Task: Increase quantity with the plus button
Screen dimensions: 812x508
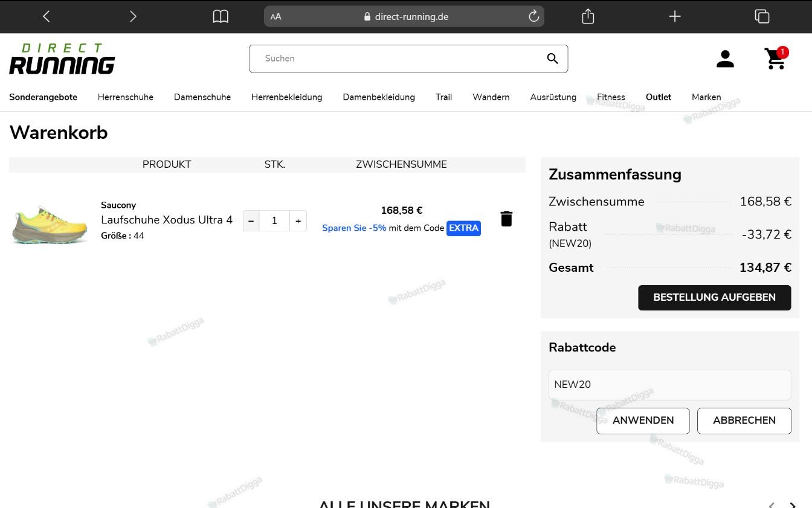Action: click(298, 221)
